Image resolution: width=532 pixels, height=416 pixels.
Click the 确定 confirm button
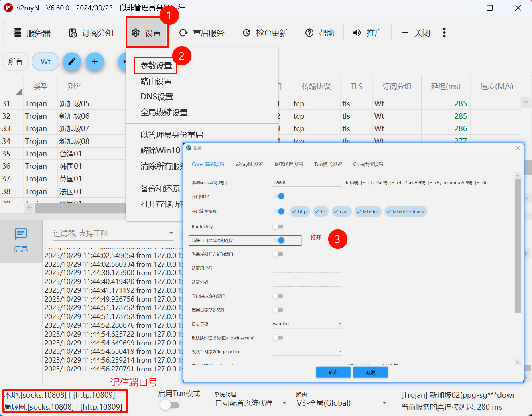(x=333, y=372)
